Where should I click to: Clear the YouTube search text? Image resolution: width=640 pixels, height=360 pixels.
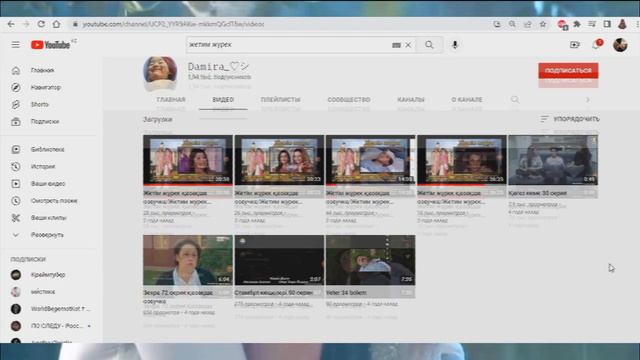click(408, 45)
